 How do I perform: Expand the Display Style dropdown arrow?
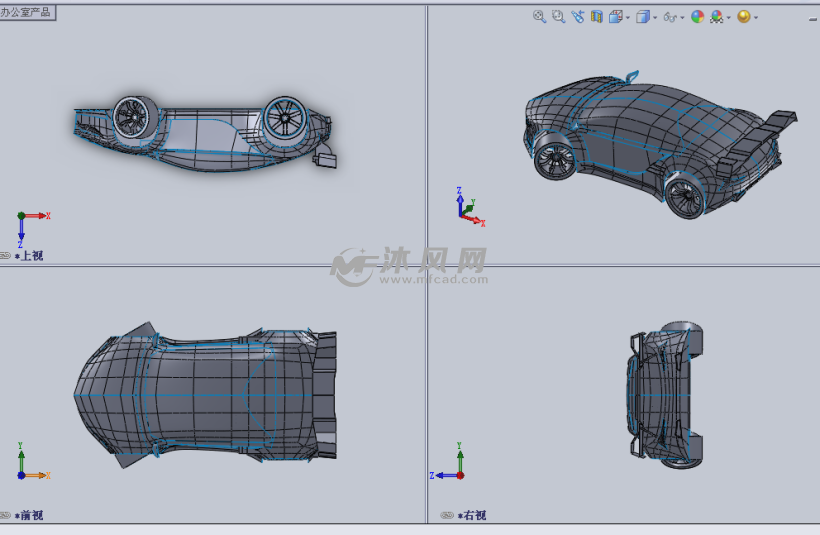pos(655,17)
